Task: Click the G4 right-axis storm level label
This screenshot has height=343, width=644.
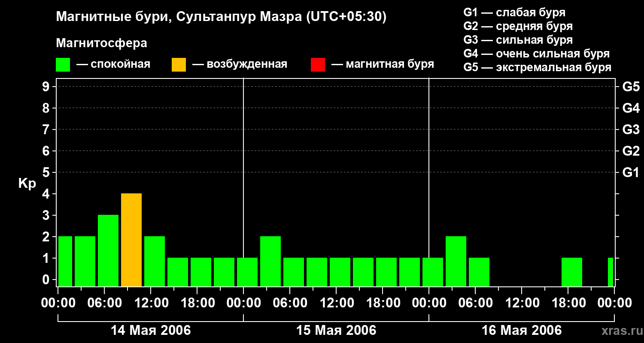Action: point(631,108)
